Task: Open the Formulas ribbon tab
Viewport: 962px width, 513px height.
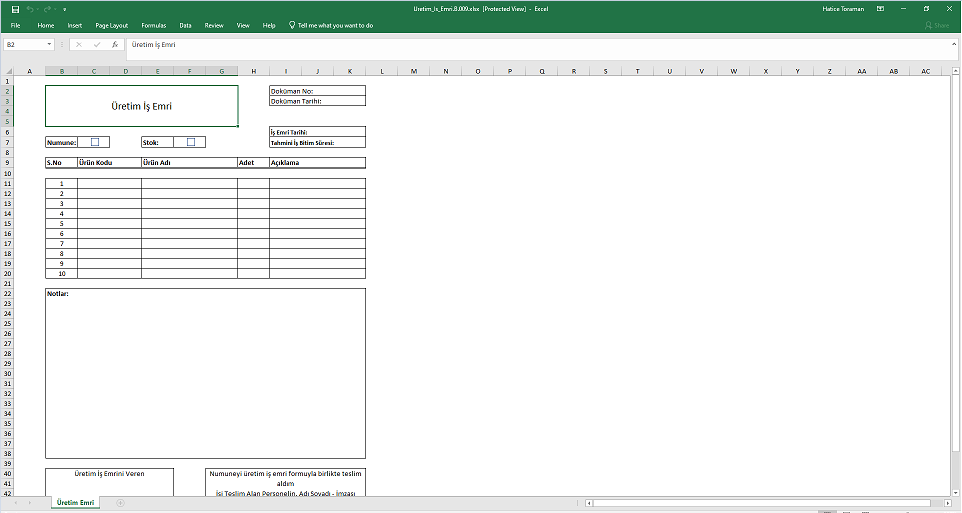Action: pos(154,25)
